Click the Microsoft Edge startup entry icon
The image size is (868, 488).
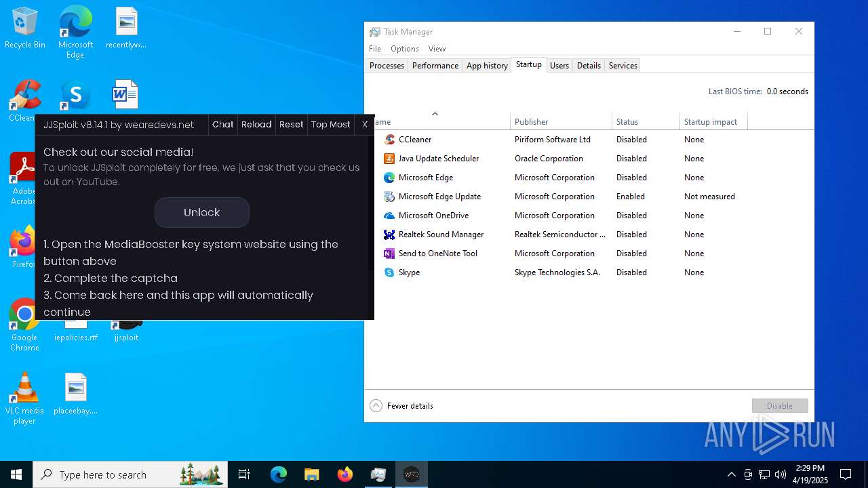click(x=389, y=178)
